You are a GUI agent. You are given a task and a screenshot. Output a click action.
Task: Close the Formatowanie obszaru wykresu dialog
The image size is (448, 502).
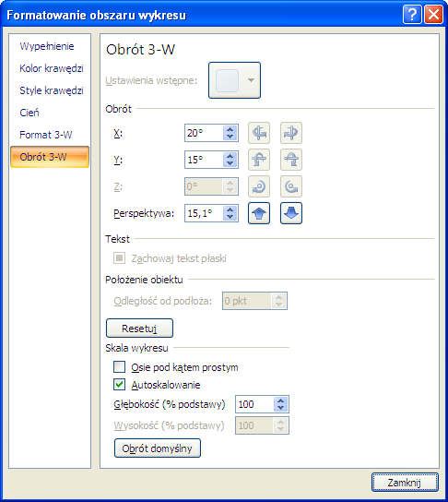[x=433, y=15]
